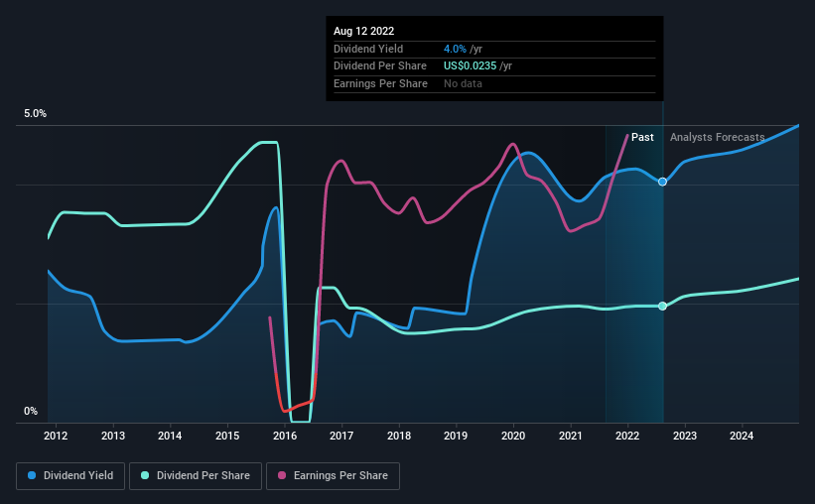This screenshot has height=504, width=815.
Task: Click the 2015 x-axis label
Action: click(x=227, y=436)
